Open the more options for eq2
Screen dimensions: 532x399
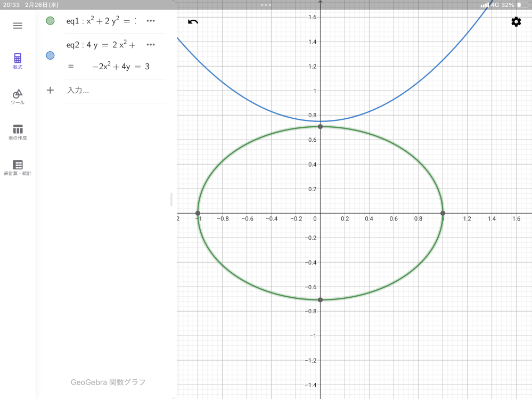pyautogui.click(x=151, y=45)
